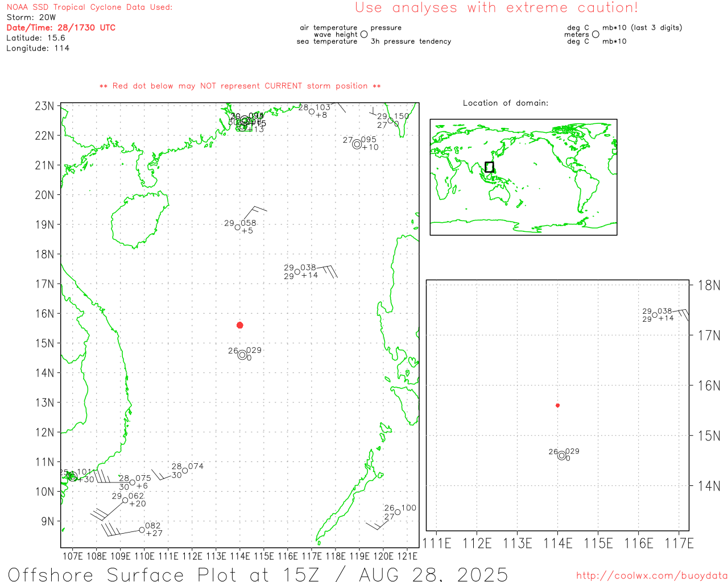Click the 111E label on the inset map

pos(436,543)
